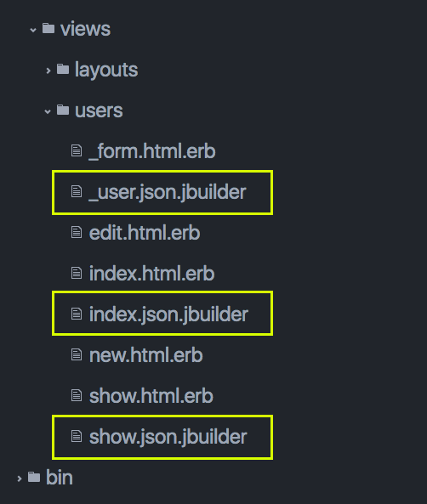Click file icon beside edit.html.erb
The image size is (427, 504).
click(x=77, y=232)
